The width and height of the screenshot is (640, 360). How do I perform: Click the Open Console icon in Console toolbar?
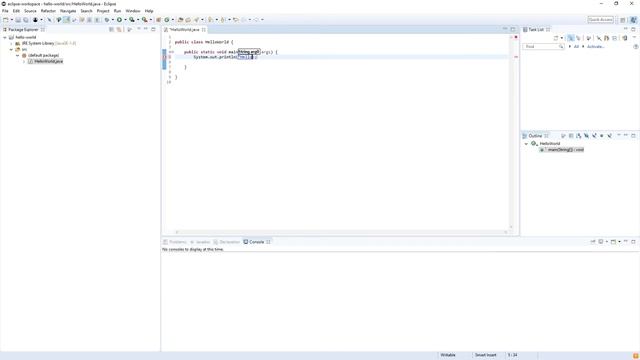point(613,242)
